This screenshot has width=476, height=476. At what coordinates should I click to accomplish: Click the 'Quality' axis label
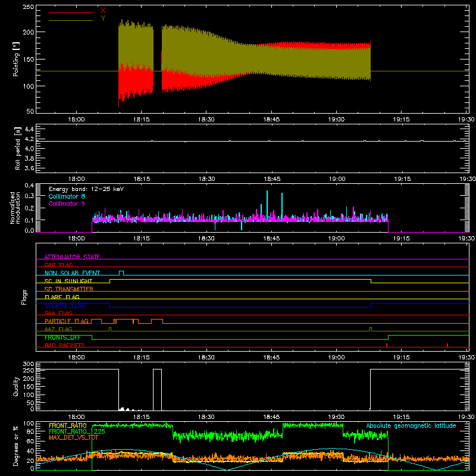(16, 386)
